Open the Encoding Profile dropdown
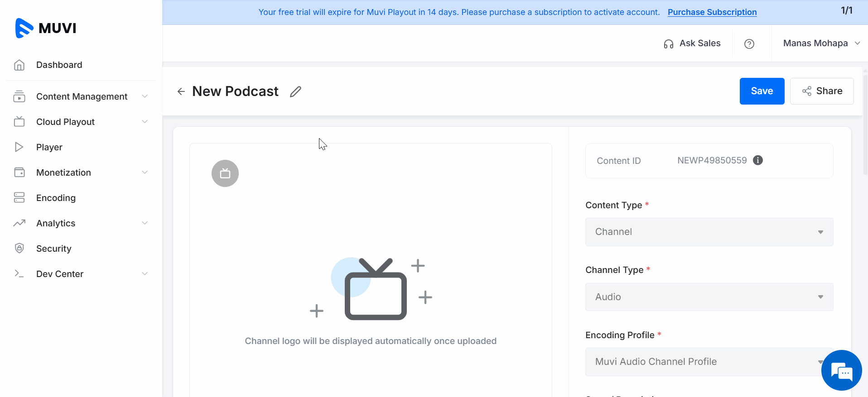868x397 pixels. pyautogui.click(x=702, y=362)
